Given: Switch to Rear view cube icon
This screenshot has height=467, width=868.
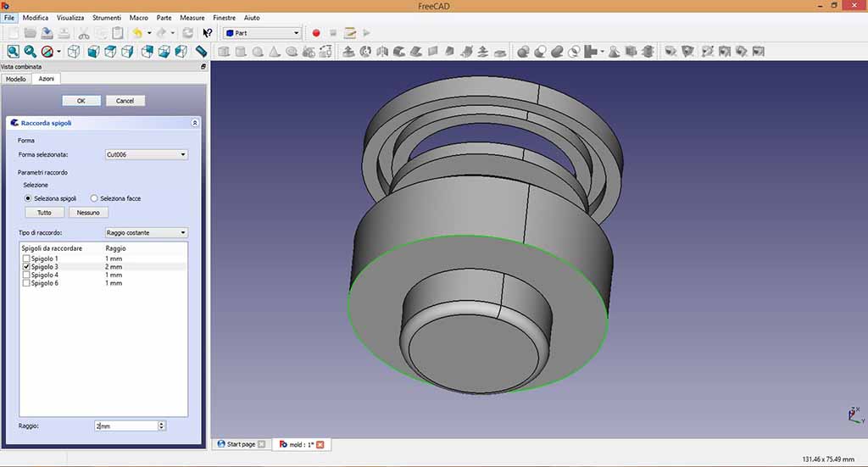Looking at the screenshot, I should (x=147, y=52).
